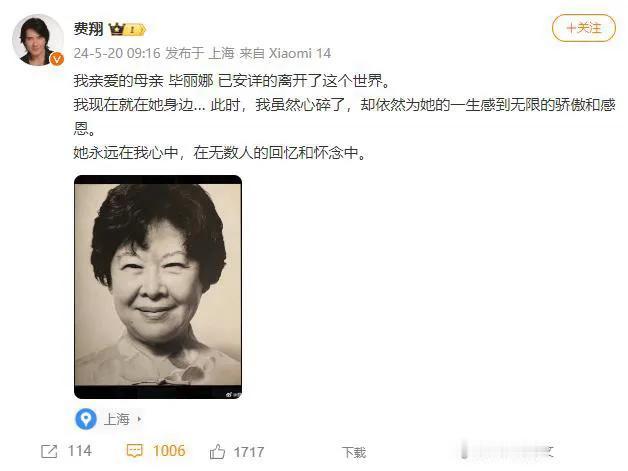Click the 下载 download button
This screenshot has height=471, width=628.
[x=354, y=453]
